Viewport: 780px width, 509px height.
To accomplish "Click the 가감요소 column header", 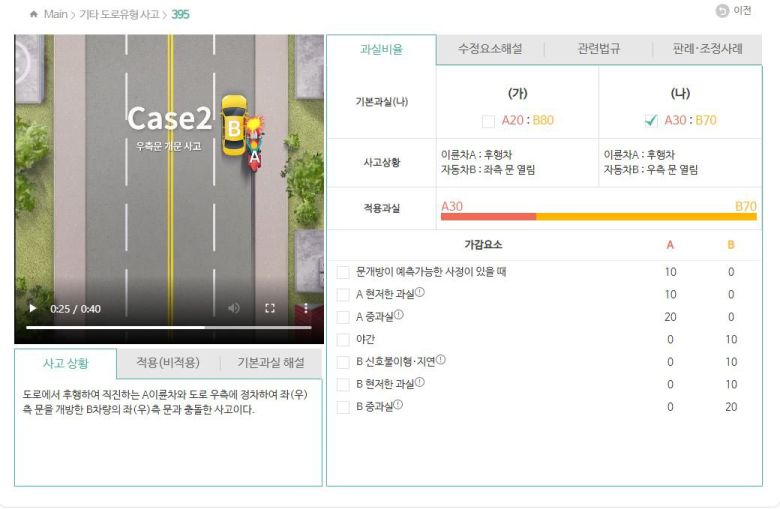I will tap(483, 245).
